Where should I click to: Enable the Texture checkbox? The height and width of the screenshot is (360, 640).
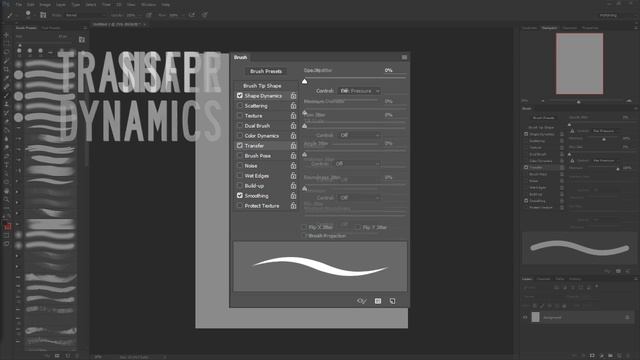(240, 116)
